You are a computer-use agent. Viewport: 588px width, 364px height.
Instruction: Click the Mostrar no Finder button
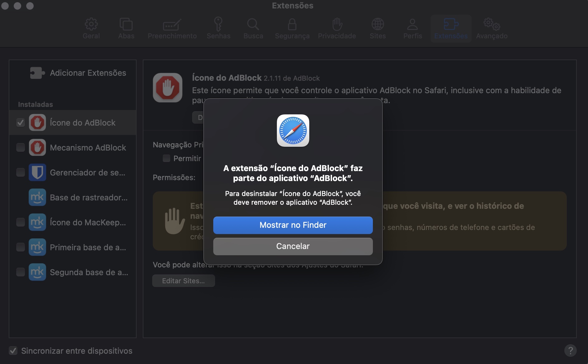point(293,225)
